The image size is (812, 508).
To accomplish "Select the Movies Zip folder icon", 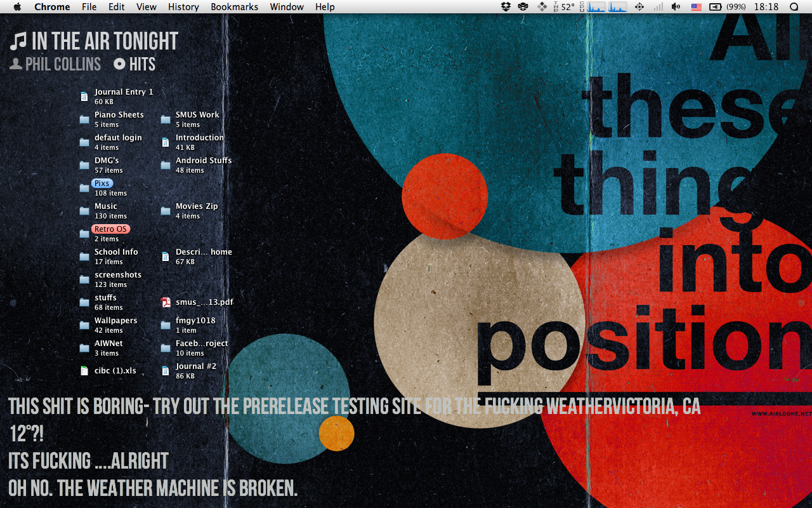I will 165,211.
